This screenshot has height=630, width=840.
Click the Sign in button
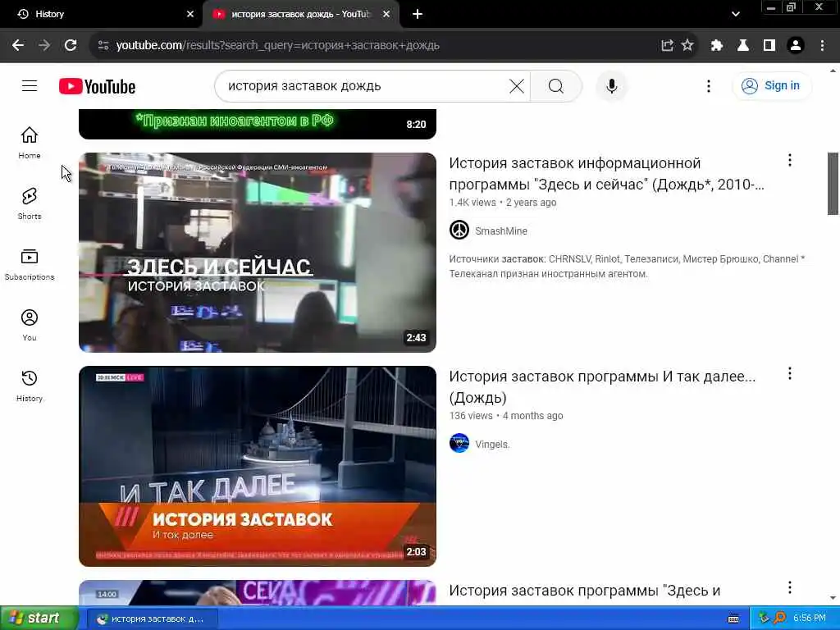[771, 85]
